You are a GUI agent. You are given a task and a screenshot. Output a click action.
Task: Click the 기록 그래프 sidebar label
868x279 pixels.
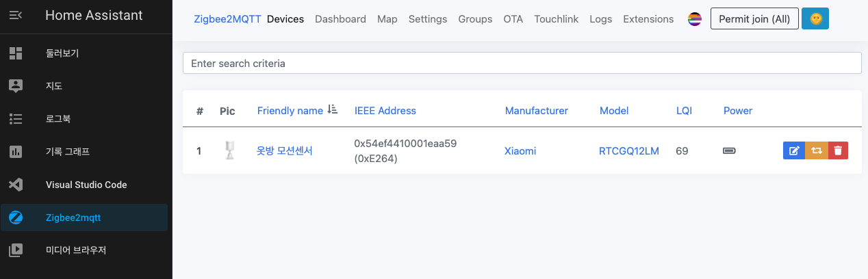68,151
